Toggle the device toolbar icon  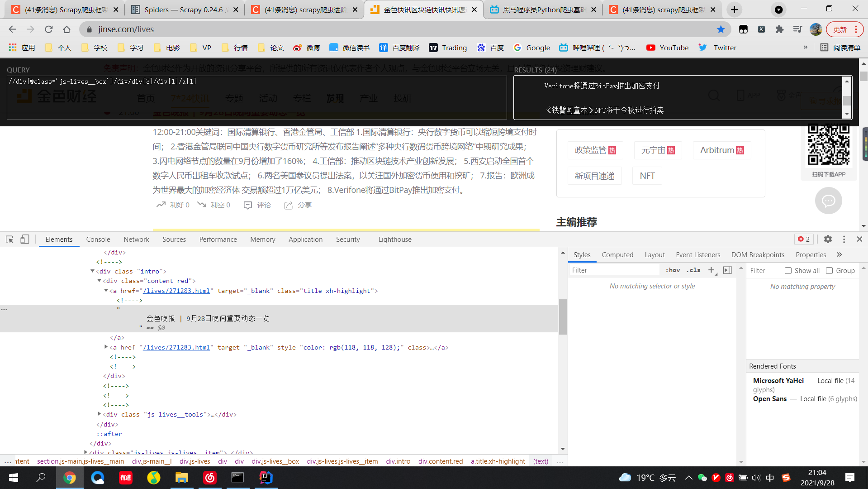tap(25, 239)
